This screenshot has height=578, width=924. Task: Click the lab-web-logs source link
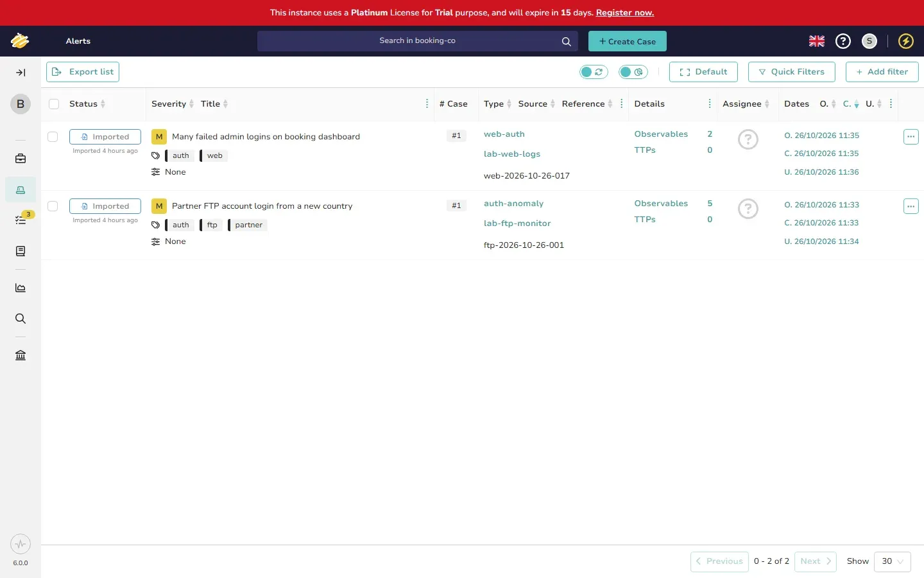pyautogui.click(x=512, y=154)
